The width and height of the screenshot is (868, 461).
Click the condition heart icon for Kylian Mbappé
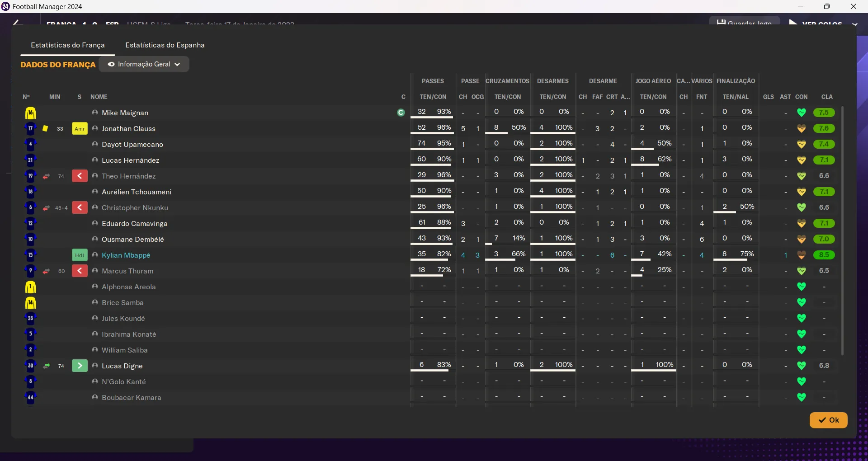coord(802,255)
